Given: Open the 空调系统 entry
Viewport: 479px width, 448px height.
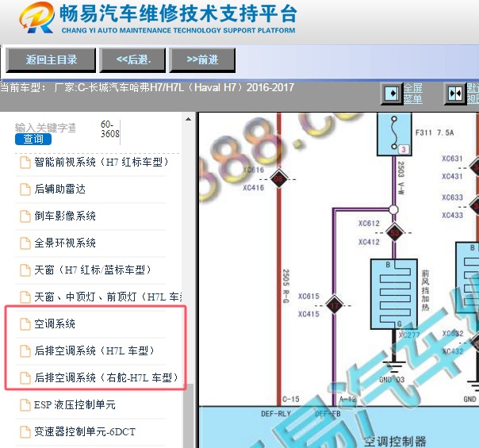Looking at the screenshot, I should (55, 324).
